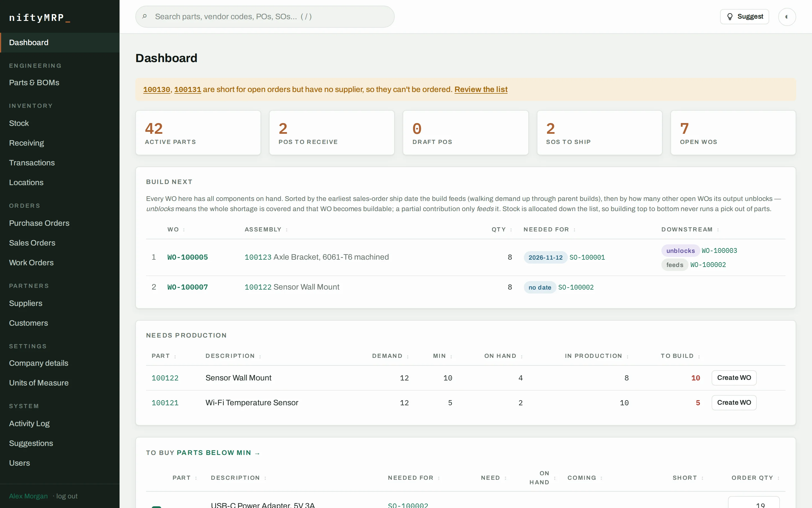Click the search magnifier icon
Screen dimensions: 812x508
[144, 16]
